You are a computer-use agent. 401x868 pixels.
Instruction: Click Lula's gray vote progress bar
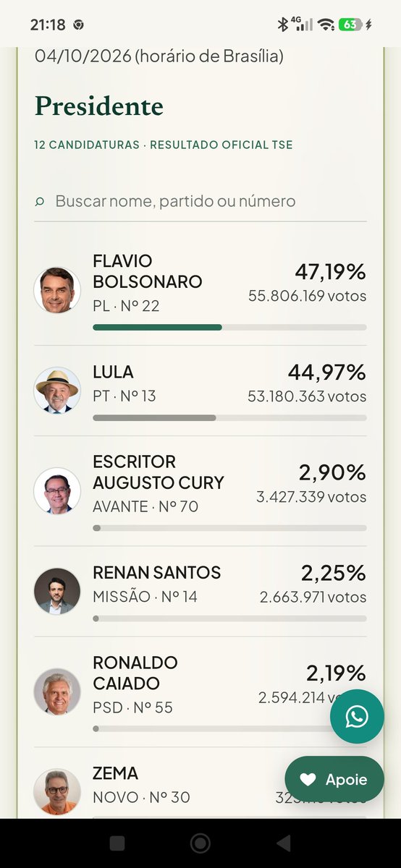pyautogui.click(x=154, y=417)
